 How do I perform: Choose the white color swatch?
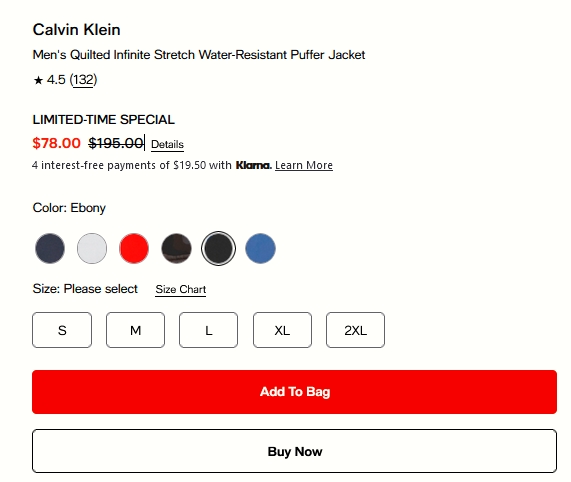point(92,248)
